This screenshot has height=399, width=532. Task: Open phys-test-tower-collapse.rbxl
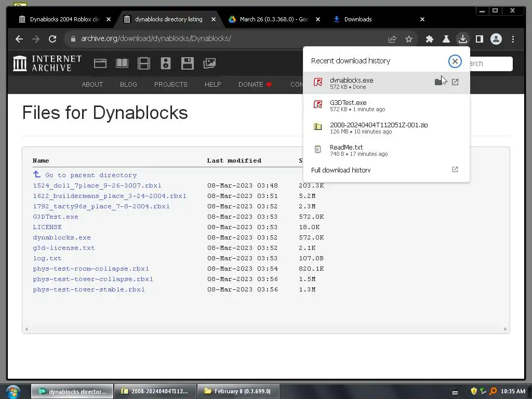tap(93, 279)
